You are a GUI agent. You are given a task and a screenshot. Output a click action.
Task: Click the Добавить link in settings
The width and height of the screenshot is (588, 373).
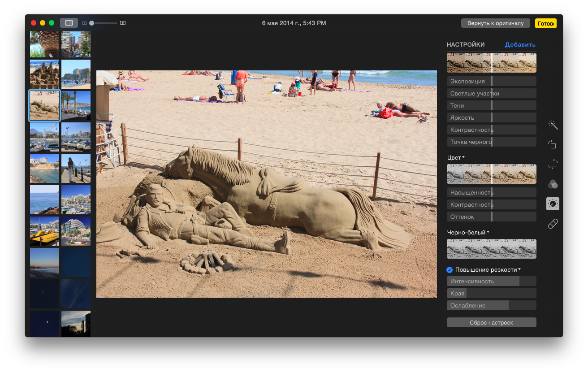tap(520, 45)
